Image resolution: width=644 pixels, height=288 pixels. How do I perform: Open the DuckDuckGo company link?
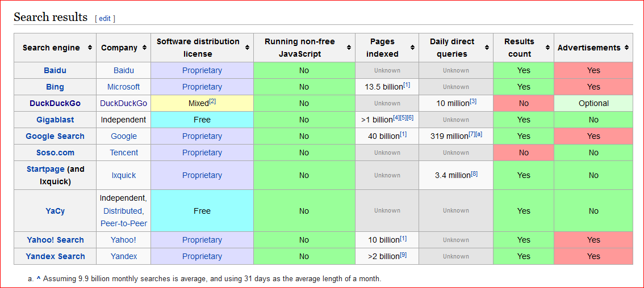(x=124, y=103)
